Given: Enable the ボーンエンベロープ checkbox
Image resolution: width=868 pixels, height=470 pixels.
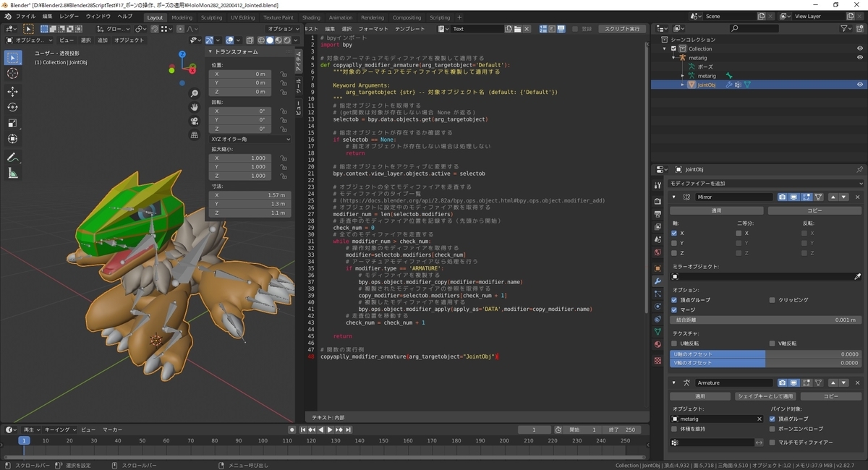Looking at the screenshot, I should point(772,429).
